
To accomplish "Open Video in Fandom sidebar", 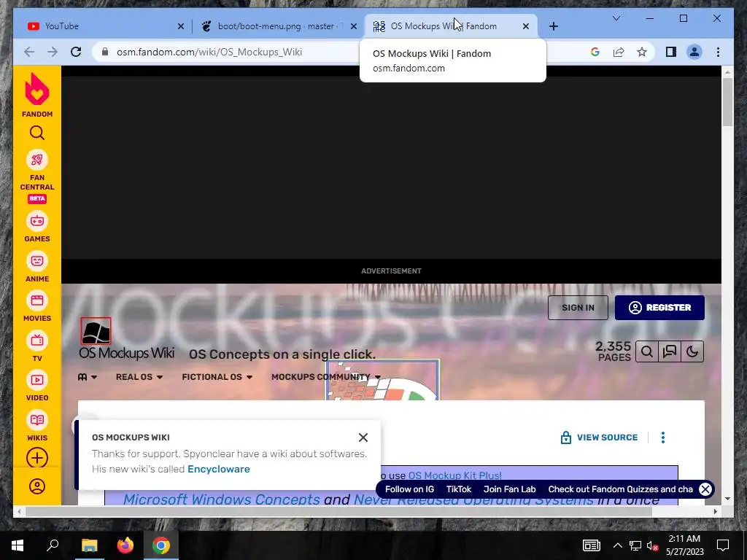I will click(x=37, y=386).
